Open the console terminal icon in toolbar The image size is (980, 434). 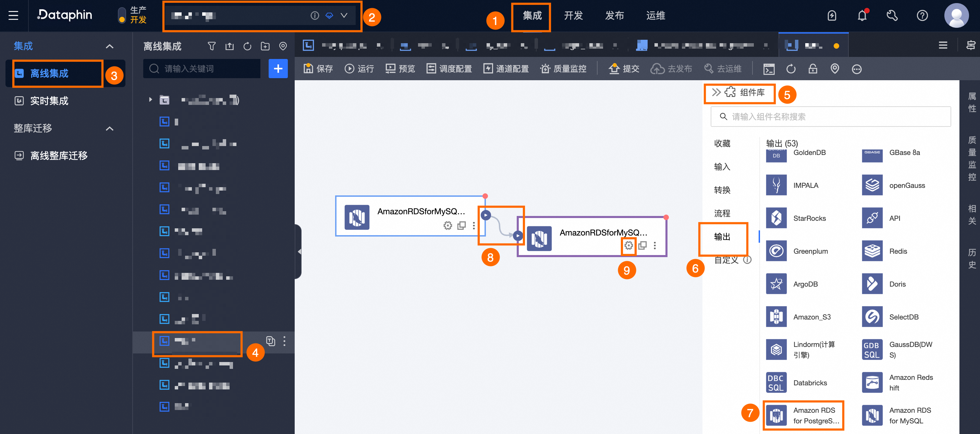point(769,69)
